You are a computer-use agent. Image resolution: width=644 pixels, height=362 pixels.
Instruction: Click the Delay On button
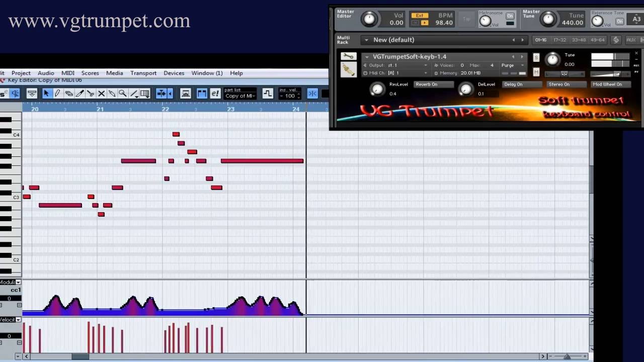tap(522, 84)
